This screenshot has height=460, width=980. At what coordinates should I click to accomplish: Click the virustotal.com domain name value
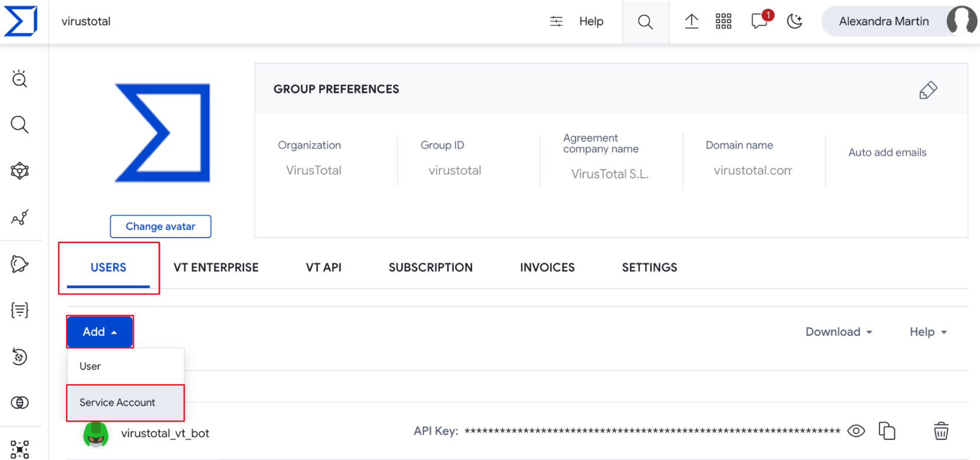pyautogui.click(x=753, y=170)
